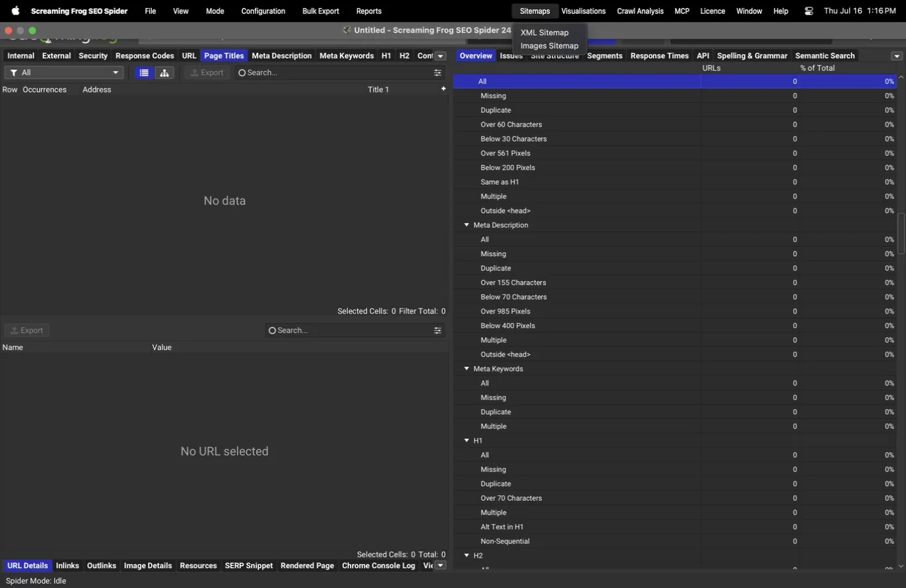Viewport: 906px width, 588px height.
Task: Add column with plus icon
Action: [443, 88]
